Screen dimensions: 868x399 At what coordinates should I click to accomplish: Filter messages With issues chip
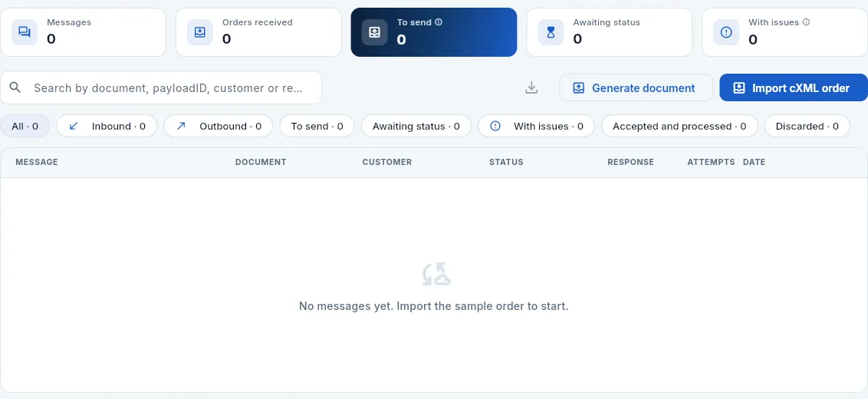point(537,127)
